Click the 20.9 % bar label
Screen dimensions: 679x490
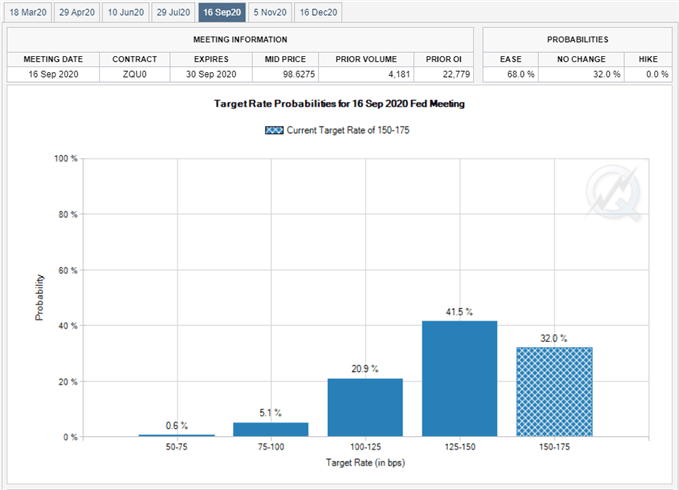(x=365, y=369)
